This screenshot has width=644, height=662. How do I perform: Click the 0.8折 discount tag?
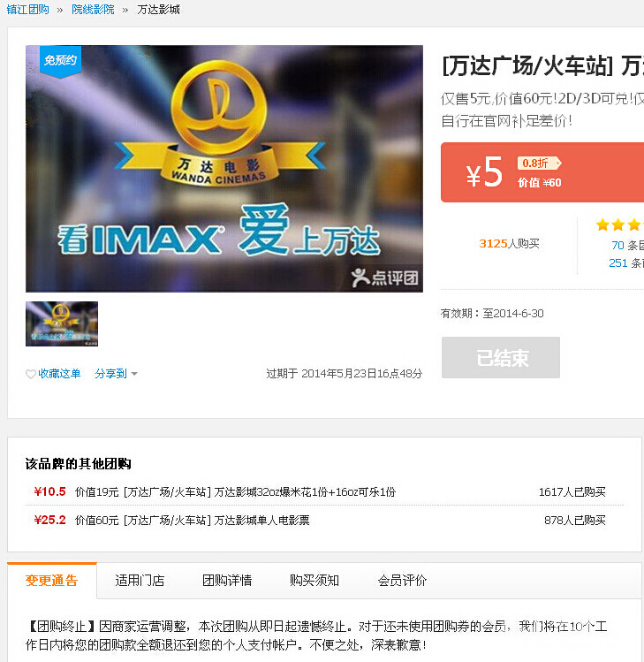point(537,163)
